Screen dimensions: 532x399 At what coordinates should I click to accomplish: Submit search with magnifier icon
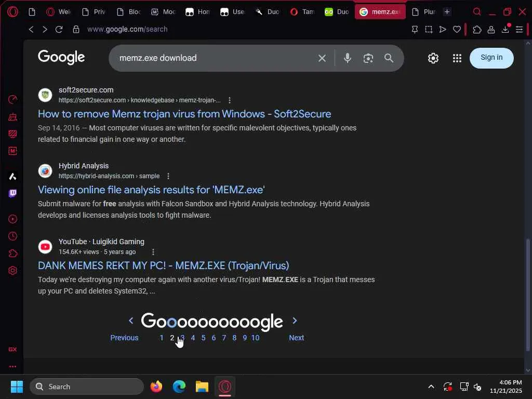coord(389,58)
